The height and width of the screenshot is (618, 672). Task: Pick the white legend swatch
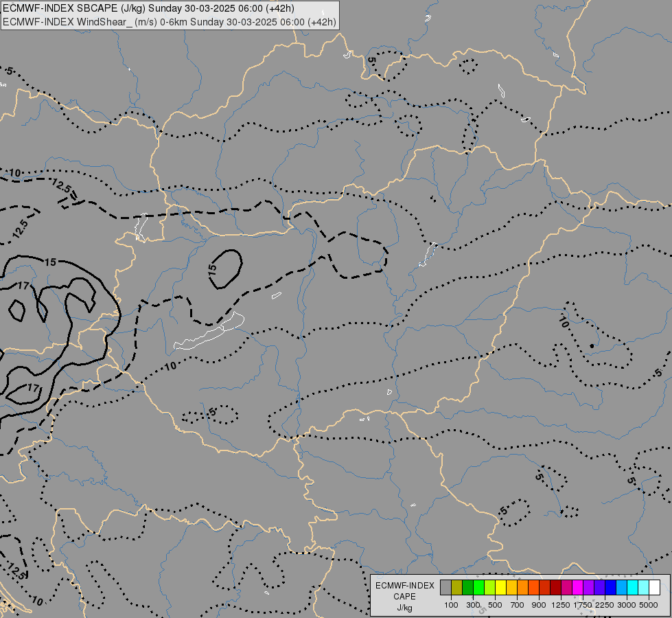[654, 587]
